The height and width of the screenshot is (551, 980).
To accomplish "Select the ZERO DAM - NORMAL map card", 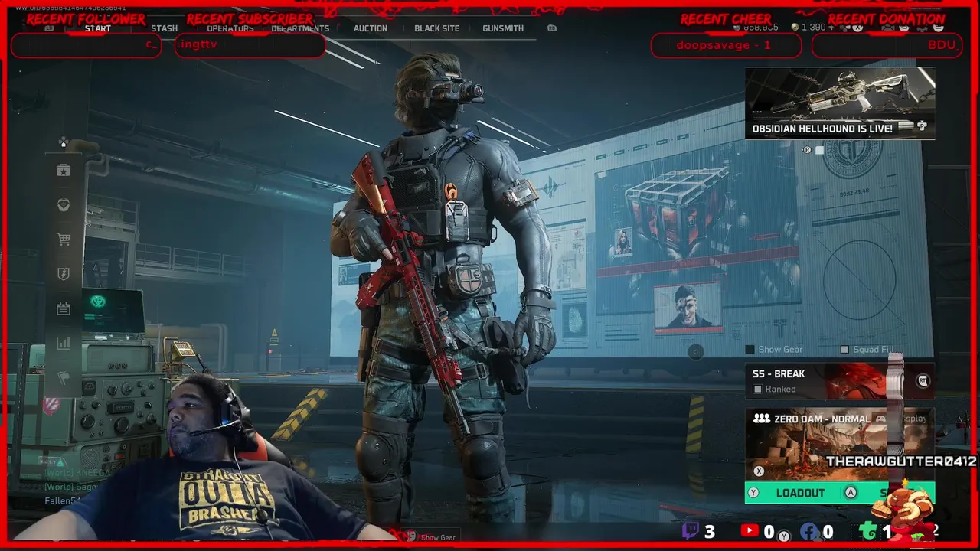I will coord(840,445).
